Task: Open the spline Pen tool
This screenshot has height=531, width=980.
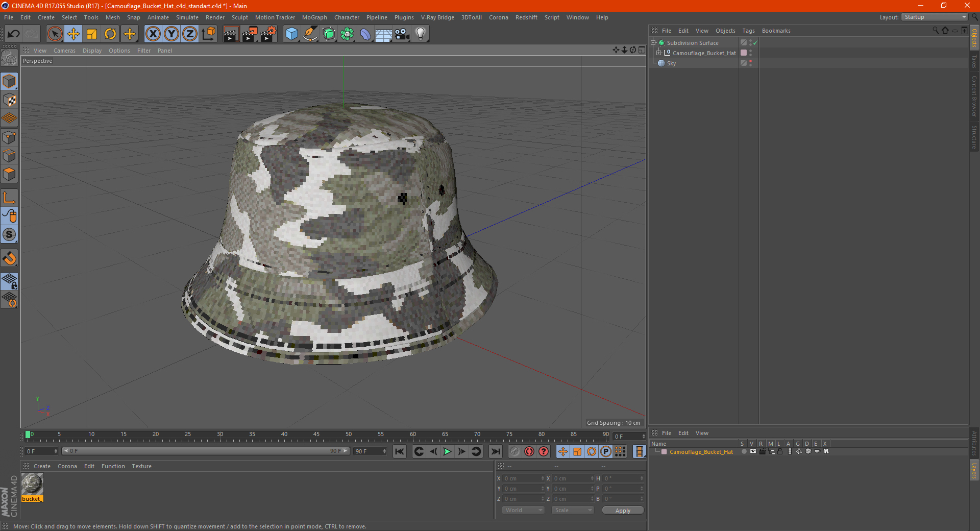Action: [310, 34]
